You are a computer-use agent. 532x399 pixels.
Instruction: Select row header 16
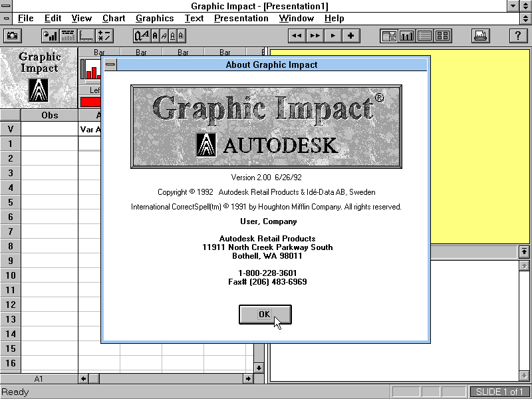(11, 363)
